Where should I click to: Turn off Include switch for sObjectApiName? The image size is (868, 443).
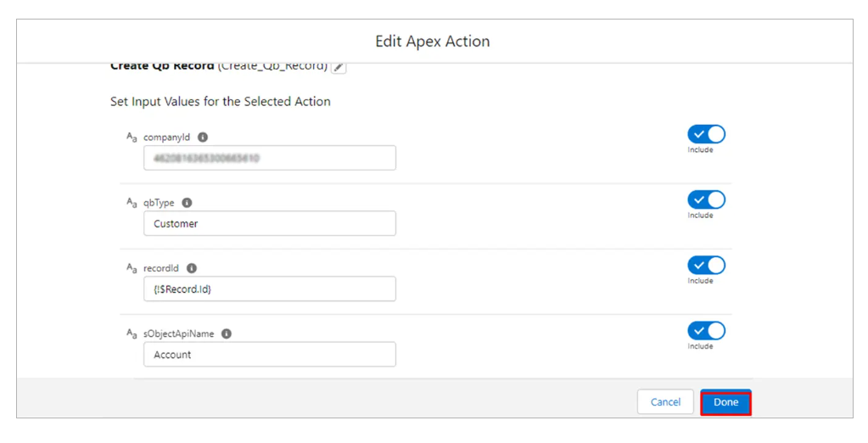coord(706,330)
